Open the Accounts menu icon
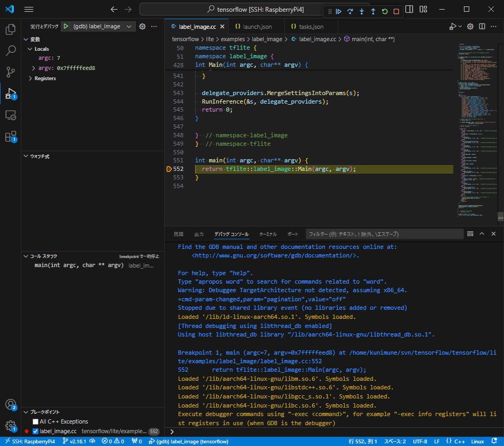Image resolution: width=504 pixels, height=446 pixels. click(11, 404)
